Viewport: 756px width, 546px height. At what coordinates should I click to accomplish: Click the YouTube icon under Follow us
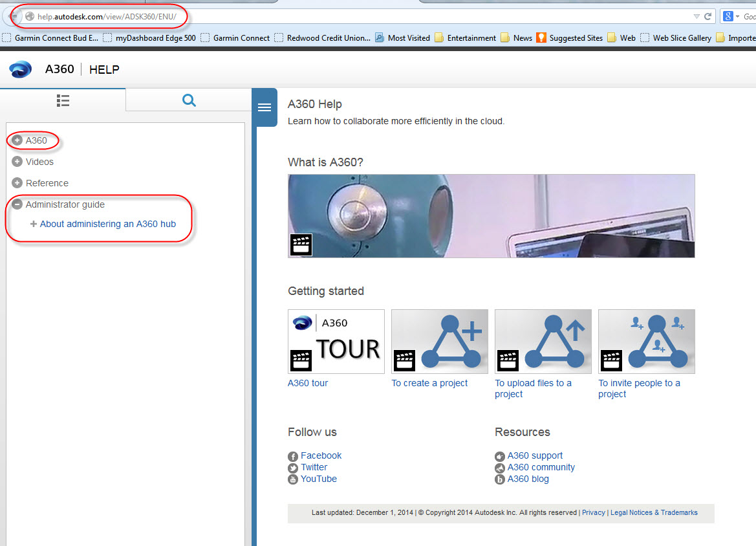point(292,479)
